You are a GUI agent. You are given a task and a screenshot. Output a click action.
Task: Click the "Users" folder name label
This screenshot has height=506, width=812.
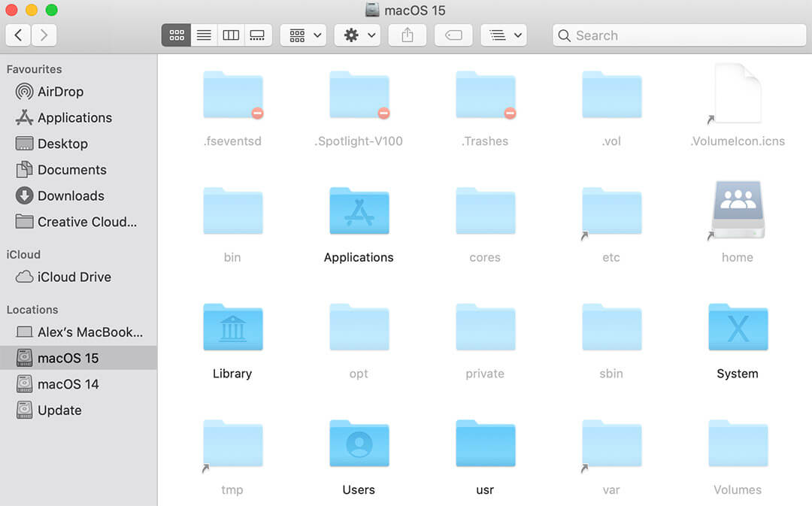(x=359, y=490)
